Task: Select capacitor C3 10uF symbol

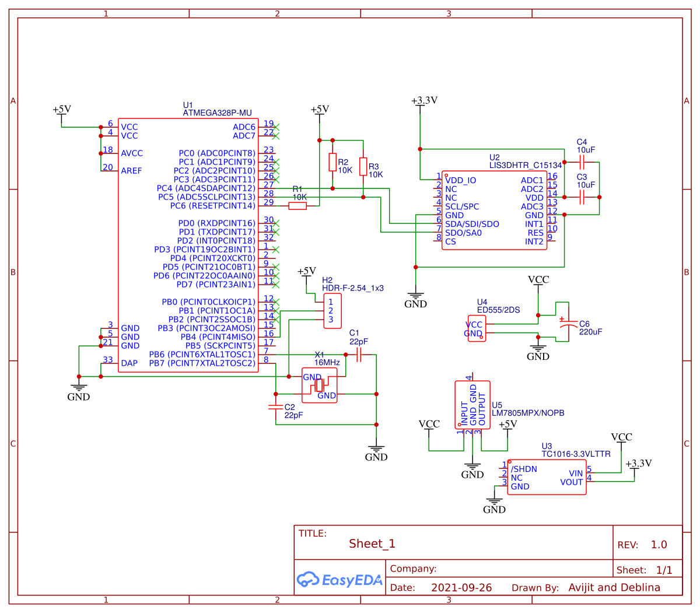Action: (582, 197)
